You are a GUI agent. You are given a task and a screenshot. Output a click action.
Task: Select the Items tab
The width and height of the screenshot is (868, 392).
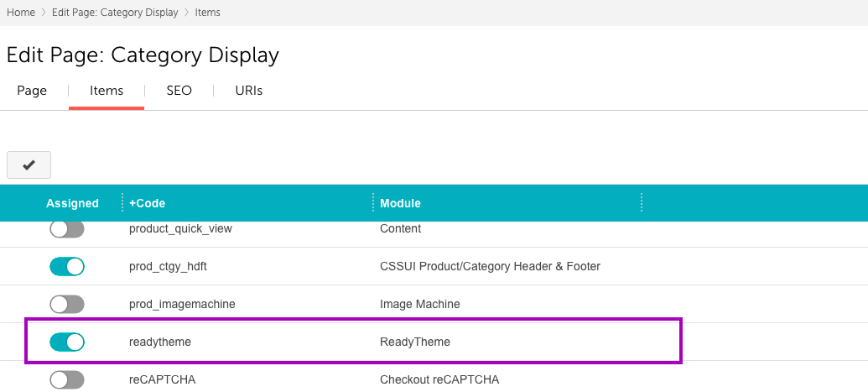tap(107, 91)
